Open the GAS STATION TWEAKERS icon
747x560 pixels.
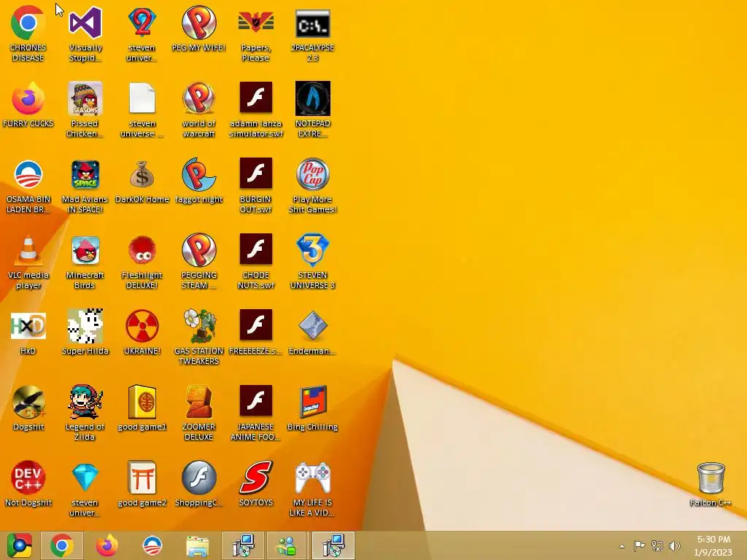(198, 337)
